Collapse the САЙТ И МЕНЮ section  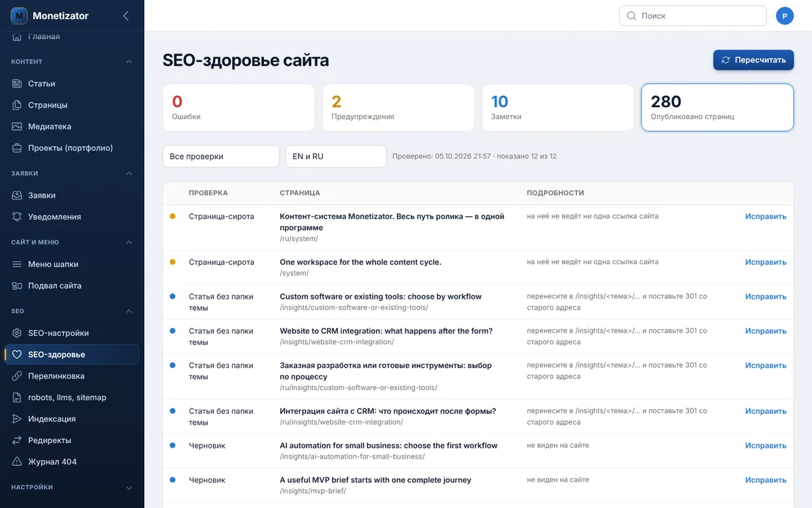pyautogui.click(x=129, y=242)
